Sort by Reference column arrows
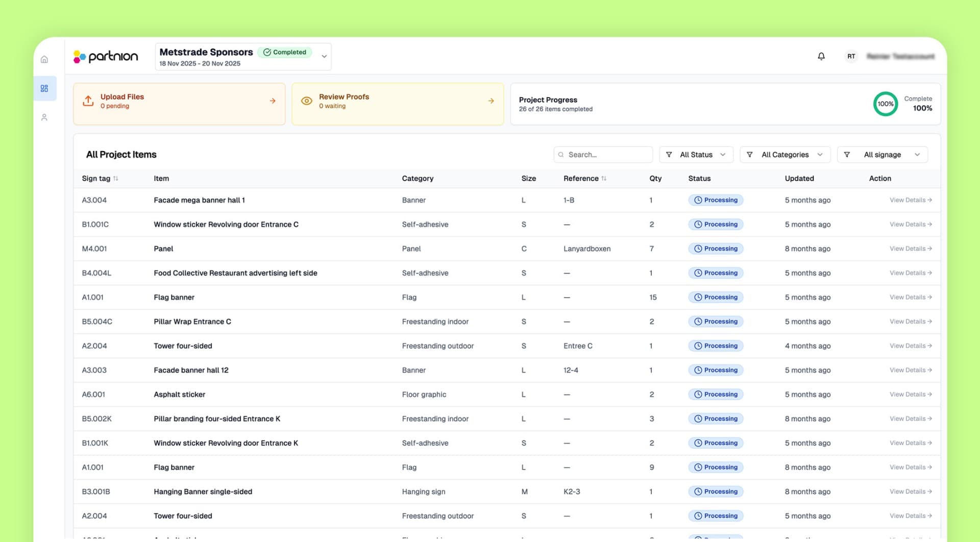The image size is (980, 542). pos(604,179)
